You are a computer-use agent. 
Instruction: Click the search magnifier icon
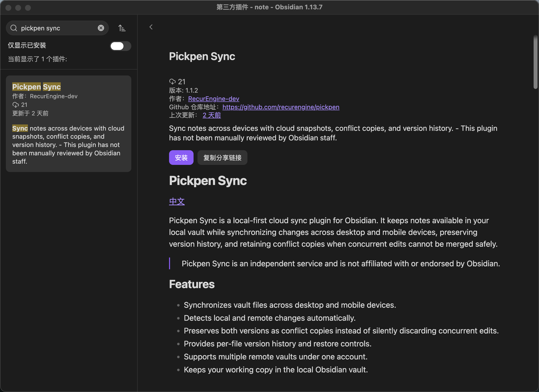pyautogui.click(x=14, y=28)
